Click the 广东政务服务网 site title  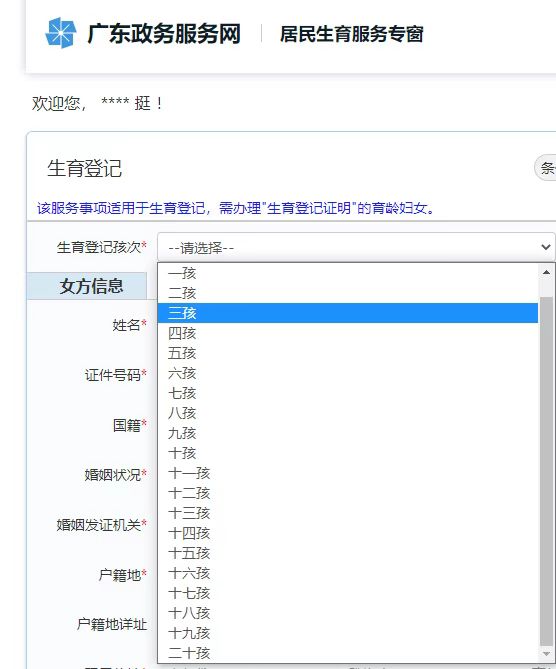(x=164, y=34)
